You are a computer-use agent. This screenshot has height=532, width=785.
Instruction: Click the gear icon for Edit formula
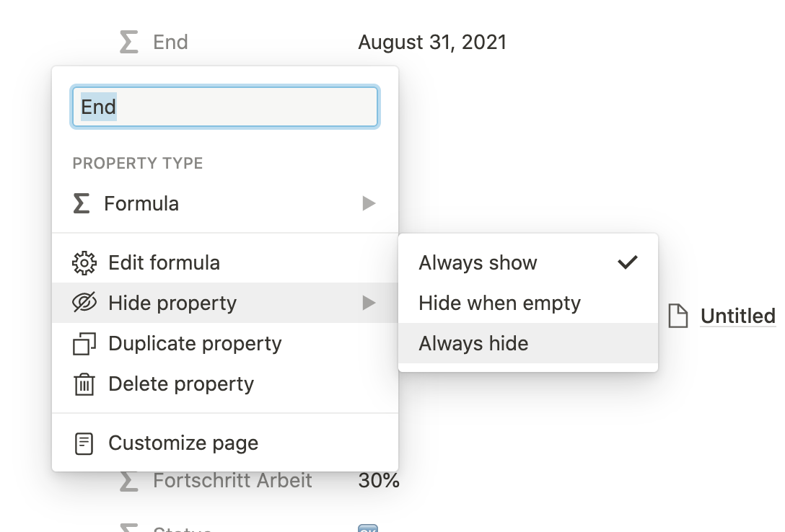84,263
